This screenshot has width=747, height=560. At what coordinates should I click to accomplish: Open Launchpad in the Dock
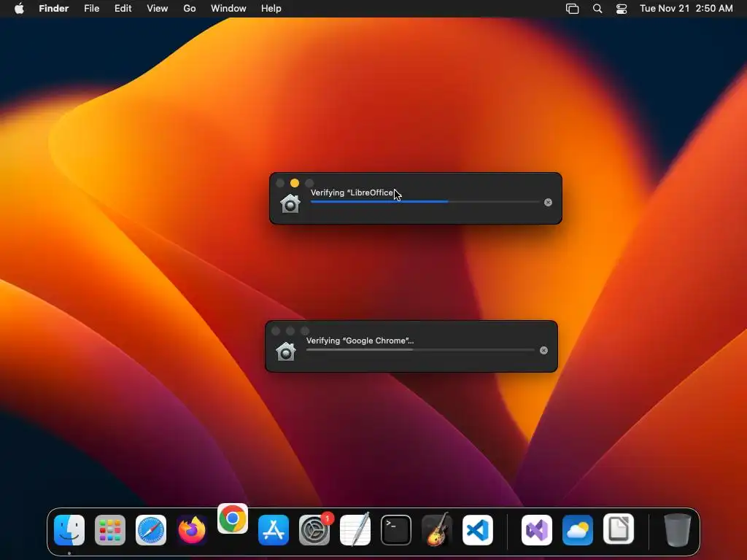pyautogui.click(x=110, y=530)
